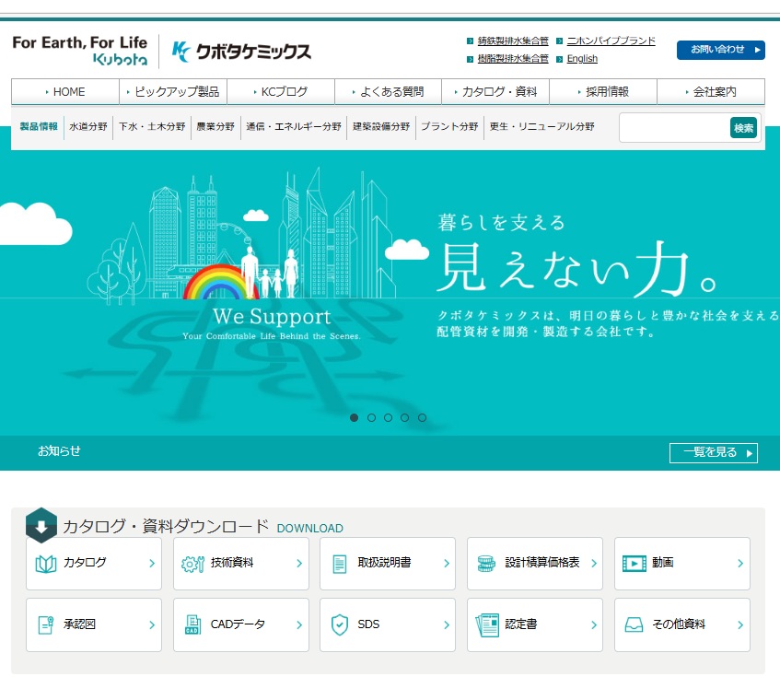This screenshot has width=780, height=700.
Task: Open その他資料 via its right chevron
Action: (740, 624)
